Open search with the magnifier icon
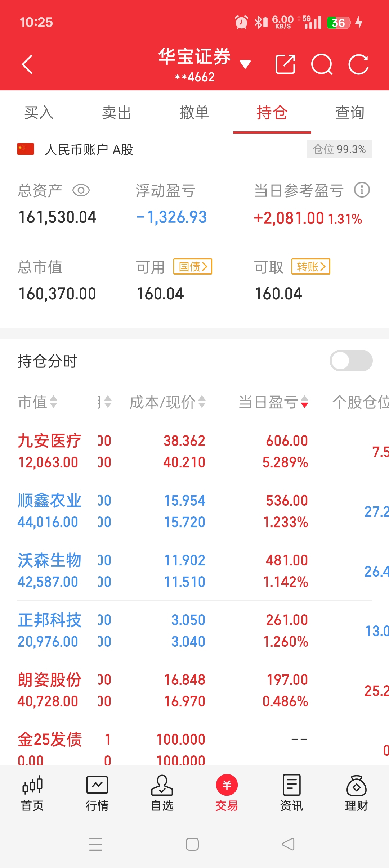 coord(322,64)
